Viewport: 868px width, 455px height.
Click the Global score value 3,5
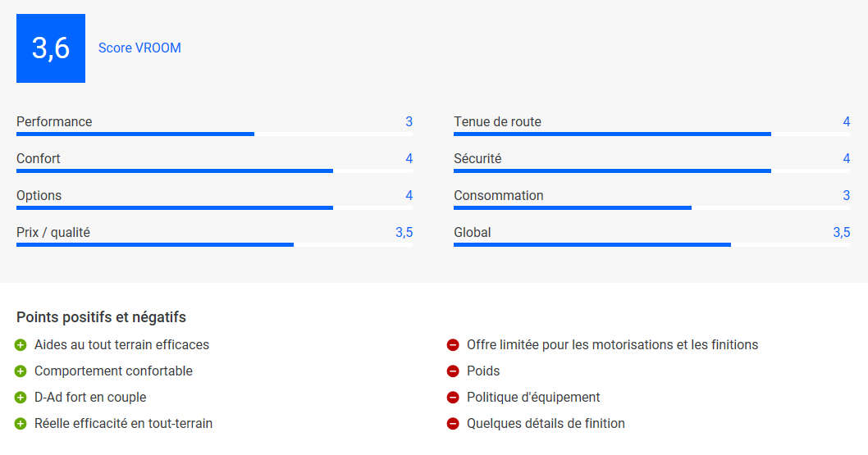pos(842,232)
